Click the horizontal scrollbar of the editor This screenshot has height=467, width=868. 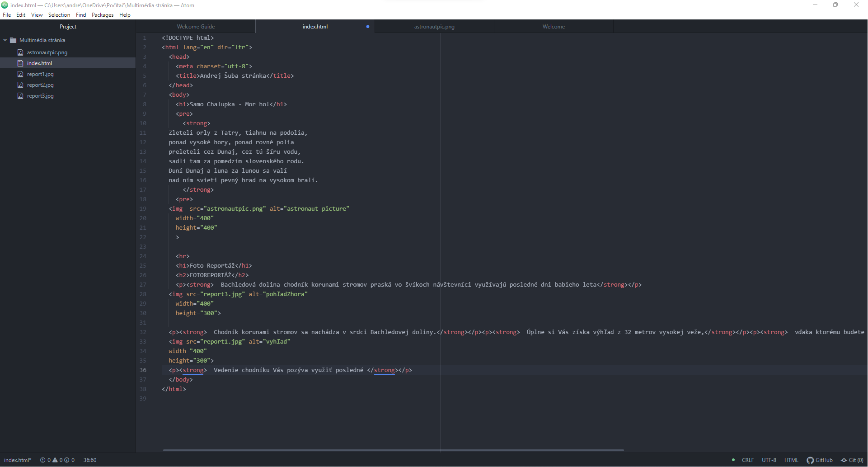click(393, 450)
